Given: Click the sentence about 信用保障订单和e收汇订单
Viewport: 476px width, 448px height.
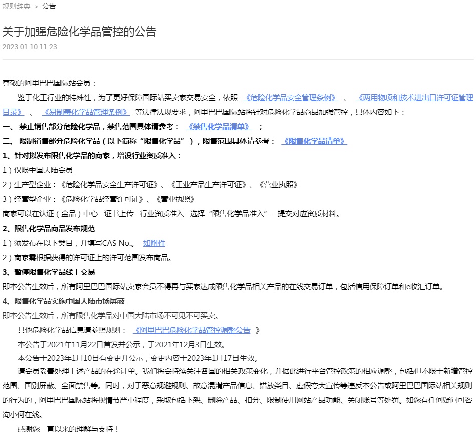Looking at the screenshot, I should 224,287.
